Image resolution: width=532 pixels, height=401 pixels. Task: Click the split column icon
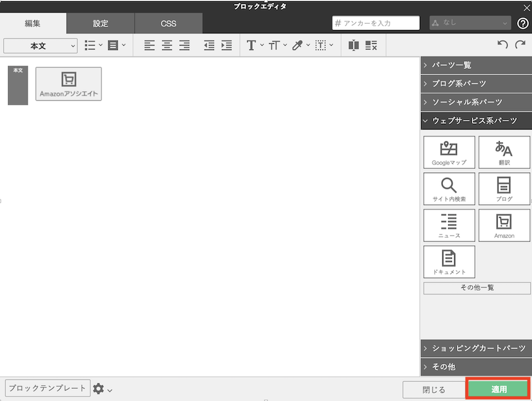click(x=354, y=45)
